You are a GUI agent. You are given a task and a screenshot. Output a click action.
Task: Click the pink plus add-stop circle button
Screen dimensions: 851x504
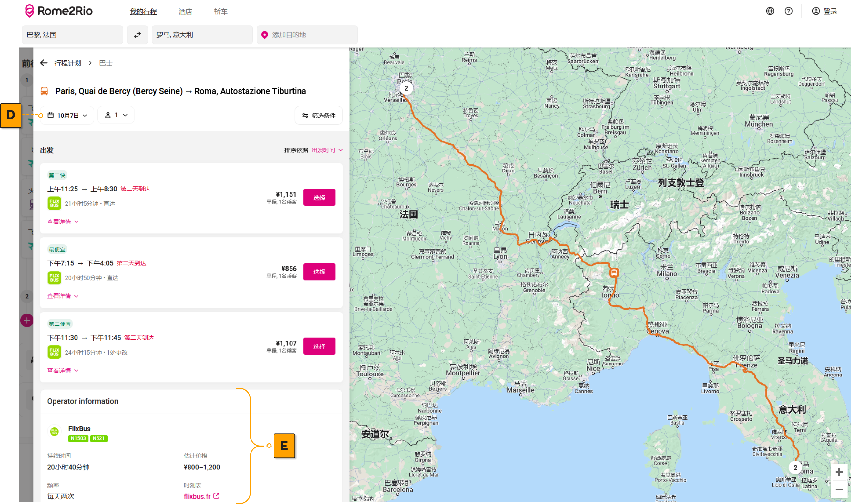tap(27, 320)
